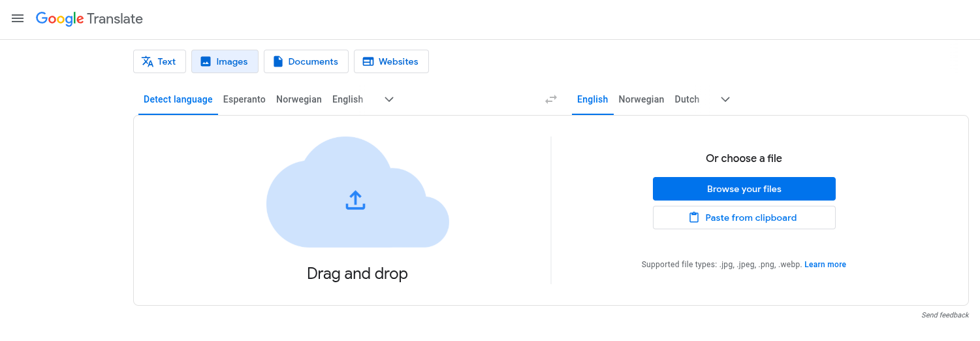Click the Send feedback link
980x341 pixels.
click(945, 315)
